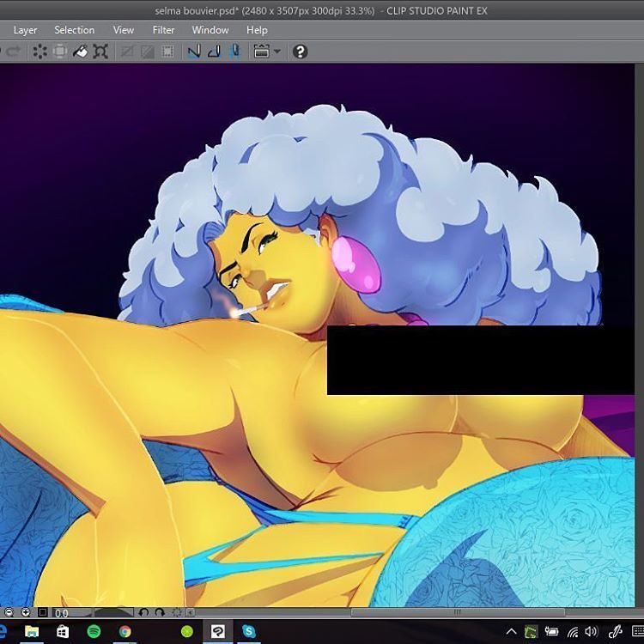Click the Clear Outside Selection icon
Viewport: 644px width, 644px height.
[60, 52]
